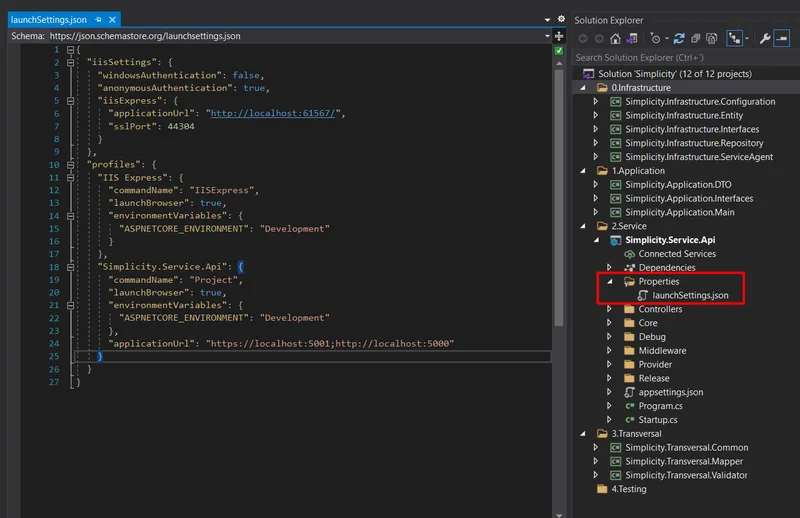
Task: Select launchSettings.json in Solution Explorer
Action: (x=690, y=295)
